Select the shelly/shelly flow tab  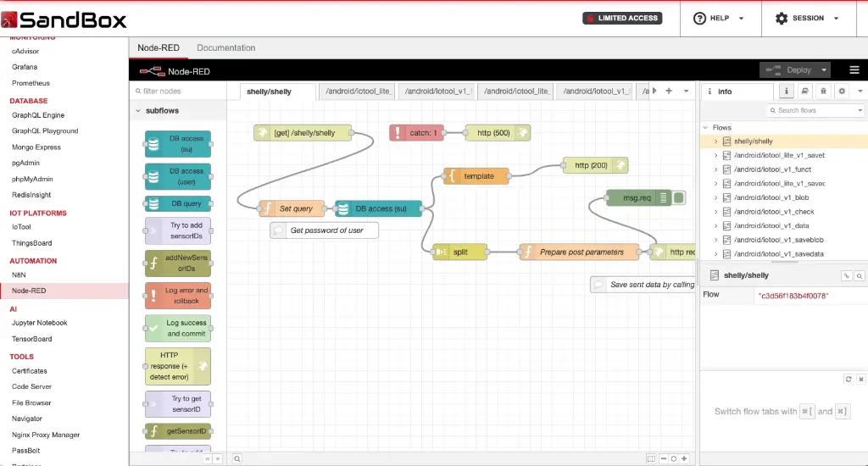pos(278,92)
